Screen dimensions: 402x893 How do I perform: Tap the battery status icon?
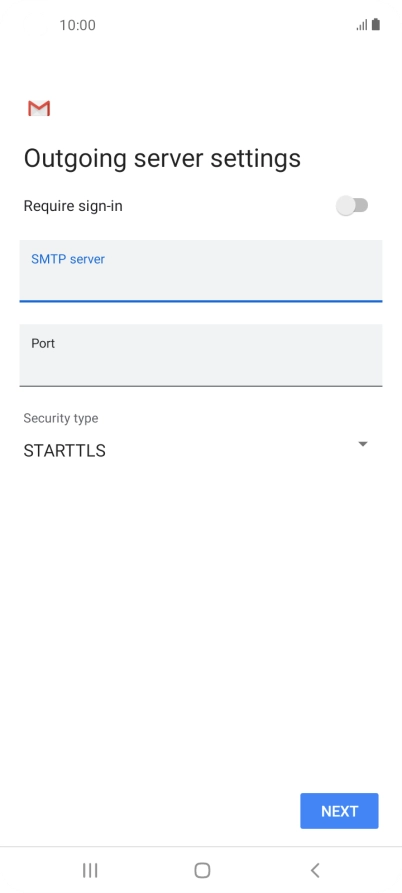[376, 24]
